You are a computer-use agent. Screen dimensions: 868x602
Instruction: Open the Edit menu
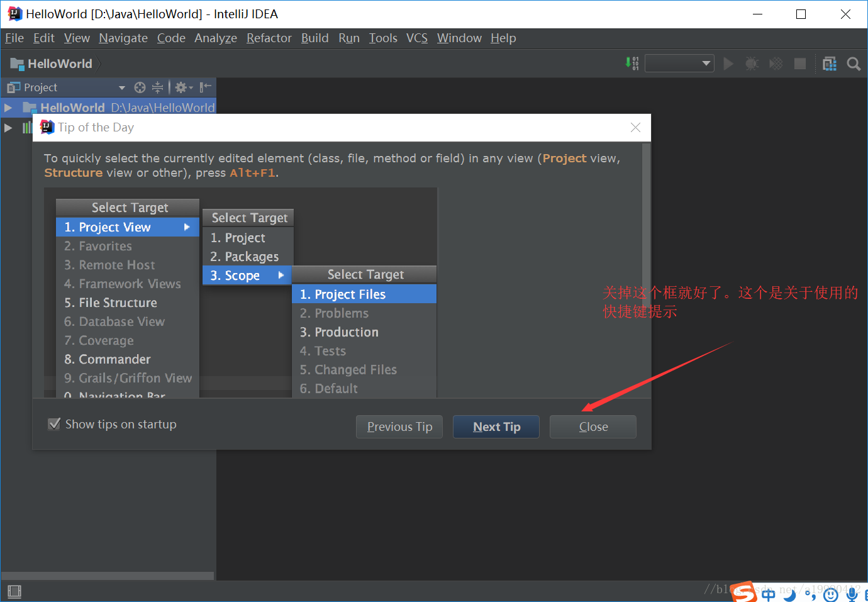click(44, 38)
